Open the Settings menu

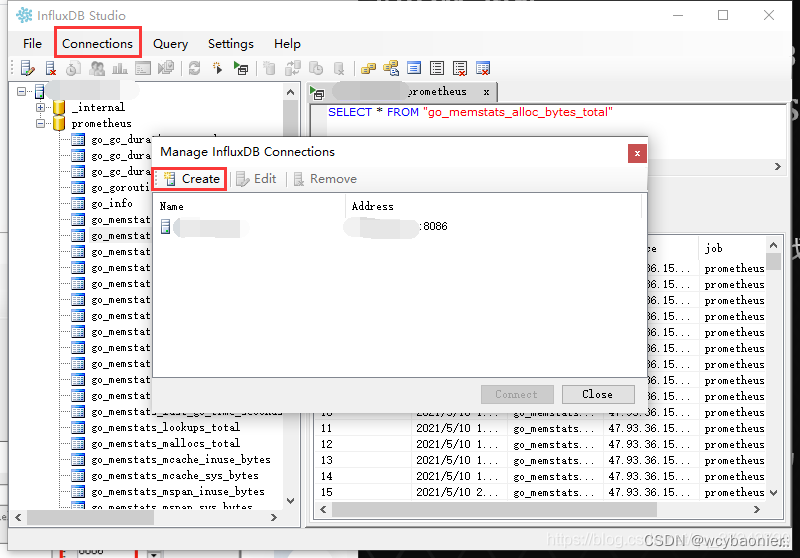[x=231, y=44]
